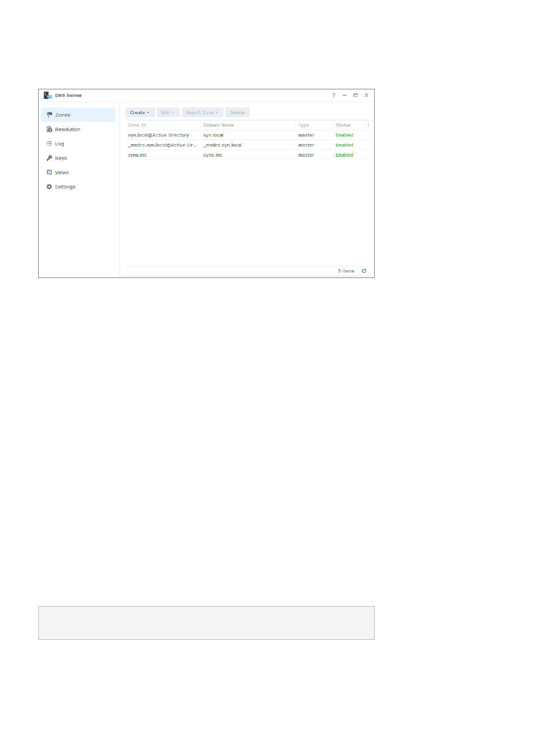Click the DNS Server app icon
The width and height of the screenshot is (535, 756).
(48, 95)
